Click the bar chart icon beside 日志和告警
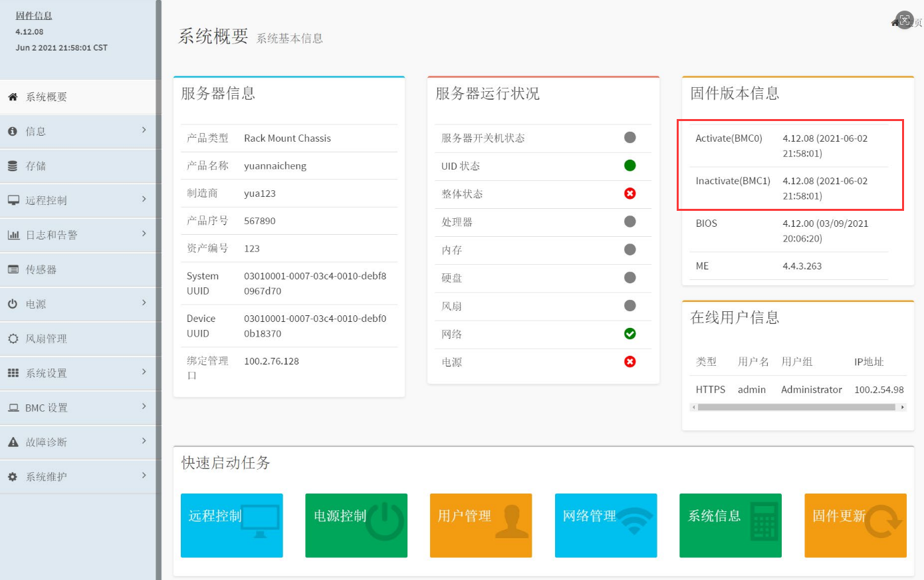 click(13, 235)
